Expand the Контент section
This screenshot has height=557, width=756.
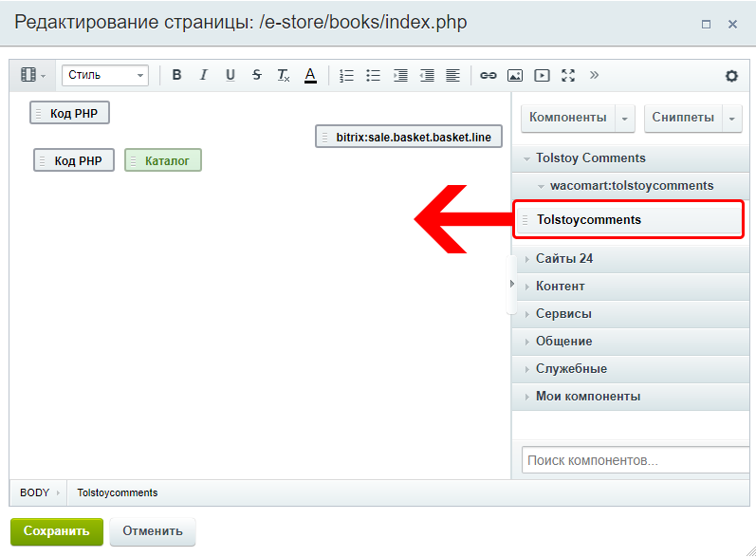click(x=630, y=287)
